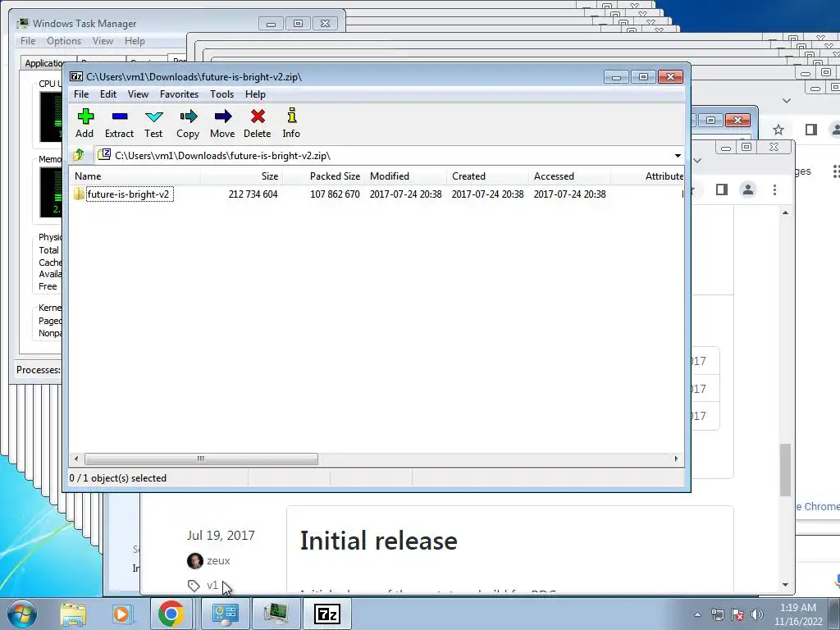Viewport: 840px width, 630px height.
Task: Sort by the Packed Size column header
Action: 323,176
